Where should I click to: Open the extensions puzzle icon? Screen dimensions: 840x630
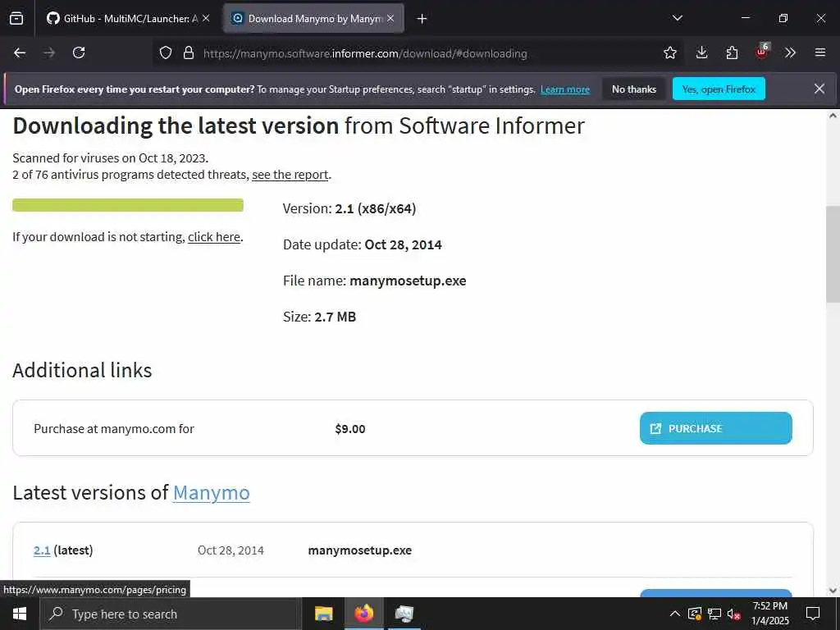732,52
